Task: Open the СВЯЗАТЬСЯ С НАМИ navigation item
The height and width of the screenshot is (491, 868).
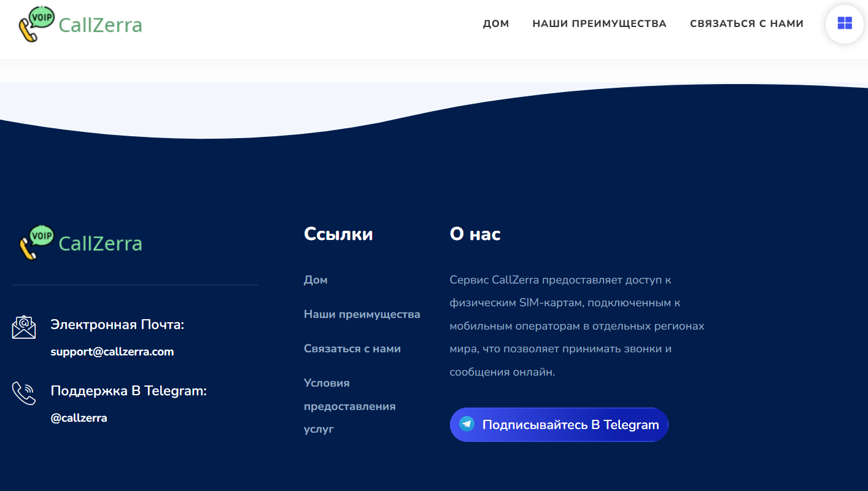Action: [746, 24]
